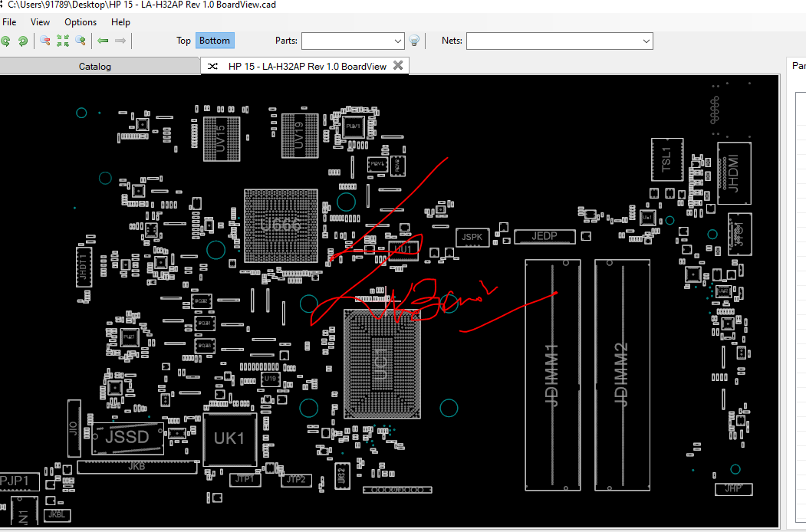Screen dimensions: 806x532
Task: Select the PJP1 power jack
Action: pos(18,481)
